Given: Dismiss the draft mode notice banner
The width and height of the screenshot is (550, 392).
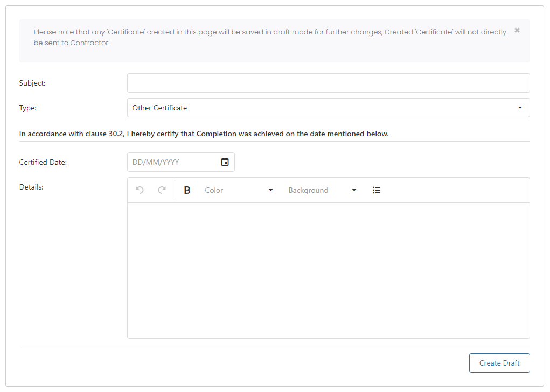Looking at the screenshot, I should point(517,31).
